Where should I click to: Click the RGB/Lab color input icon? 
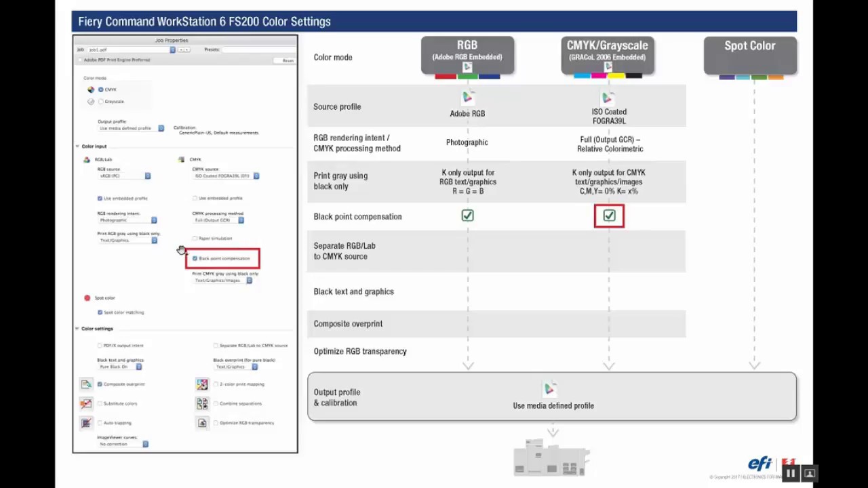pos(87,160)
